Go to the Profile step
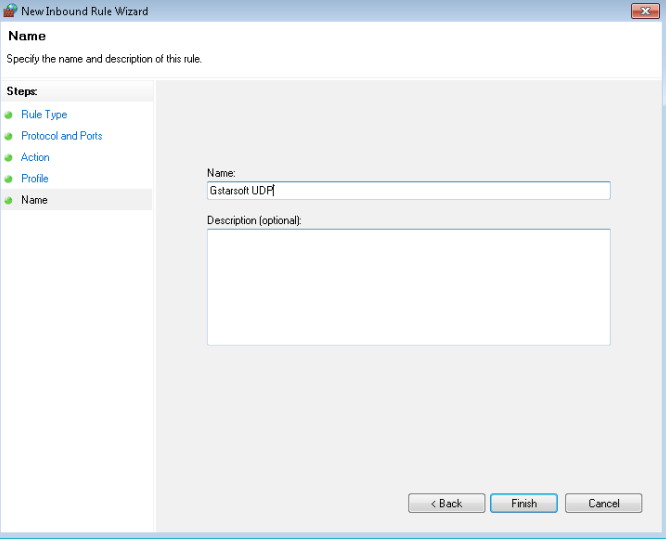This screenshot has width=666, height=539. [x=35, y=178]
